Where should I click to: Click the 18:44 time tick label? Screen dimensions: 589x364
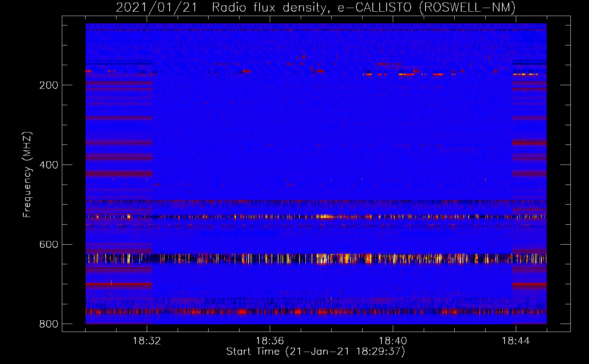(x=516, y=341)
